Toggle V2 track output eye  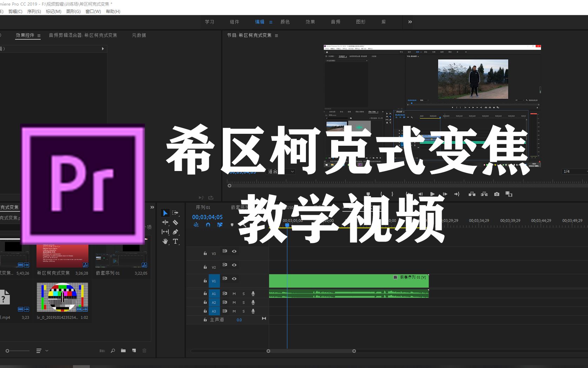click(x=234, y=265)
